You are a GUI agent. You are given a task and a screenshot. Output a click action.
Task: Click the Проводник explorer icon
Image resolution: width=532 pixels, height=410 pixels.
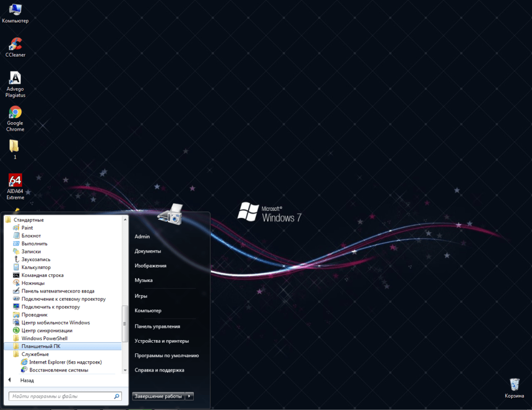coord(16,314)
